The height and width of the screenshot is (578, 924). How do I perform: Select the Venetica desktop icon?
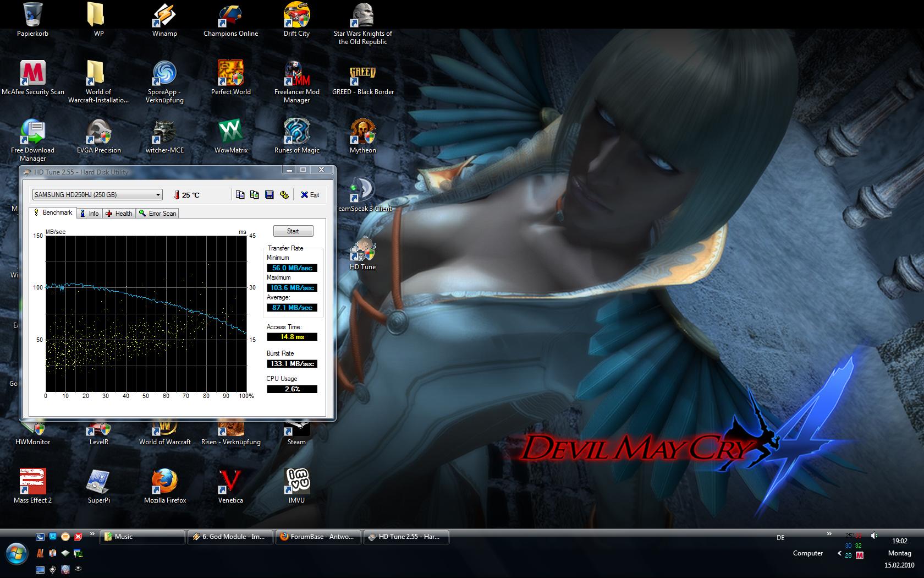[x=230, y=487]
